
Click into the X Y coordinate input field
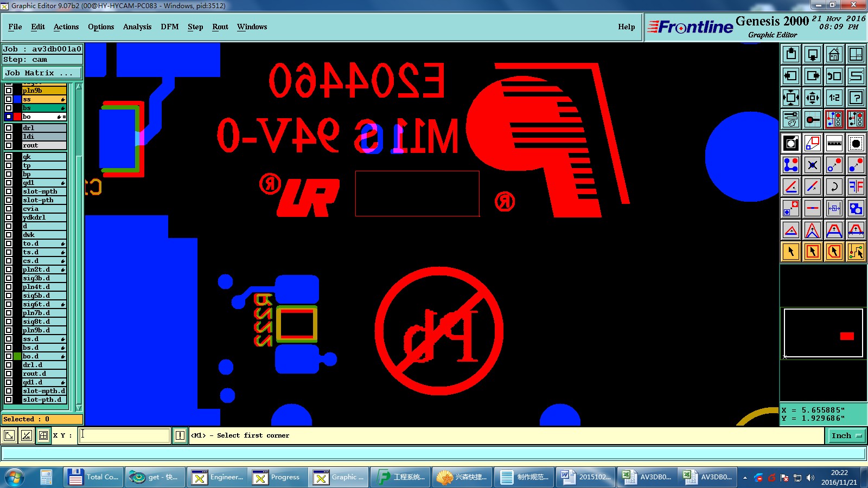[125, 435]
